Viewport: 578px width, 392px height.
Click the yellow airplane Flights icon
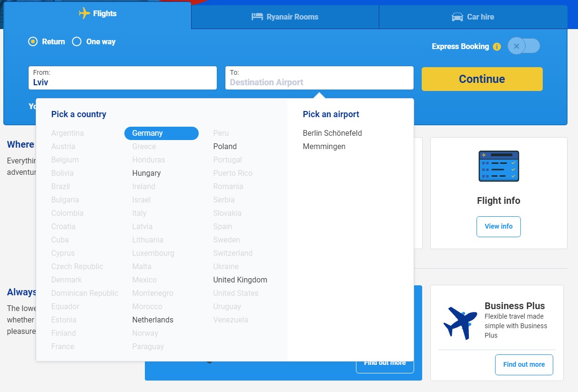84,13
